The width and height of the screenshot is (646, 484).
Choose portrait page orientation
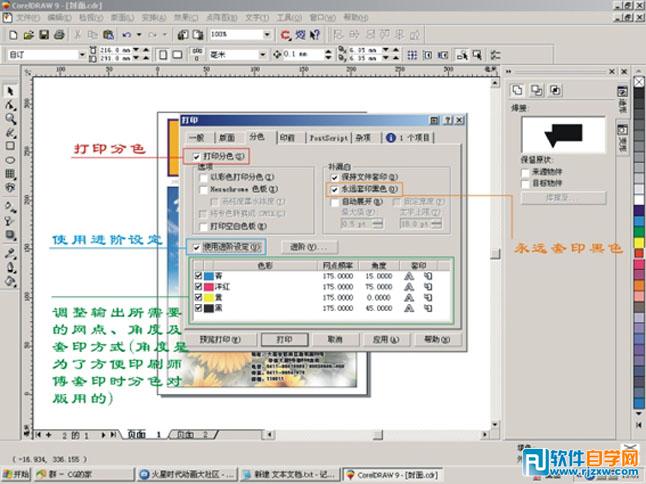pos(164,55)
